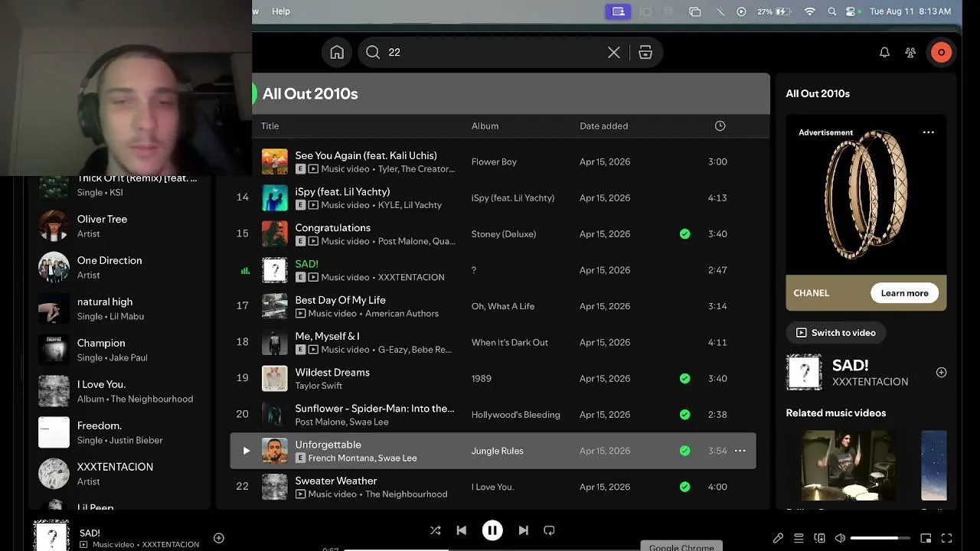Toggle saved check on Sunflower

[x=684, y=415]
